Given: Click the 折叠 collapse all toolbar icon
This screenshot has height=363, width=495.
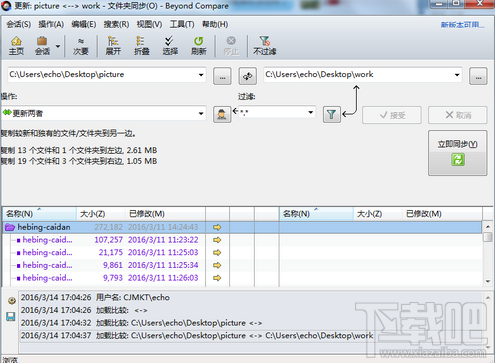Looking at the screenshot, I should (x=141, y=45).
